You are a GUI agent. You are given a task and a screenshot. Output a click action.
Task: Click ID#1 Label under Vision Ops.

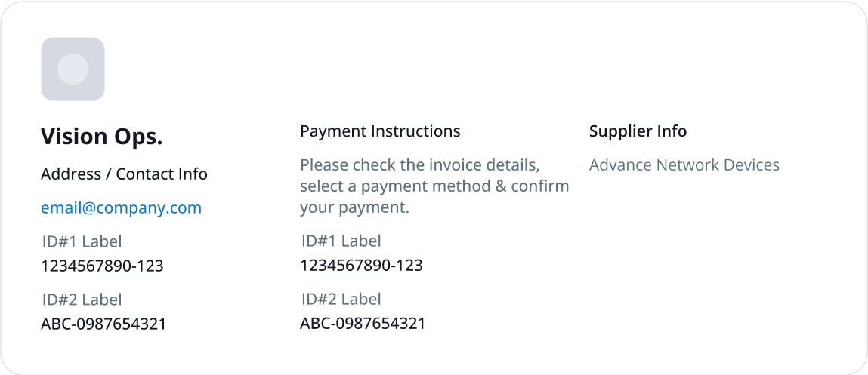point(82,241)
